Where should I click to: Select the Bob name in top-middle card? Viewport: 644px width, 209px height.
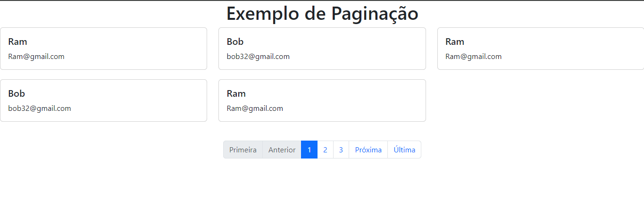(235, 42)
